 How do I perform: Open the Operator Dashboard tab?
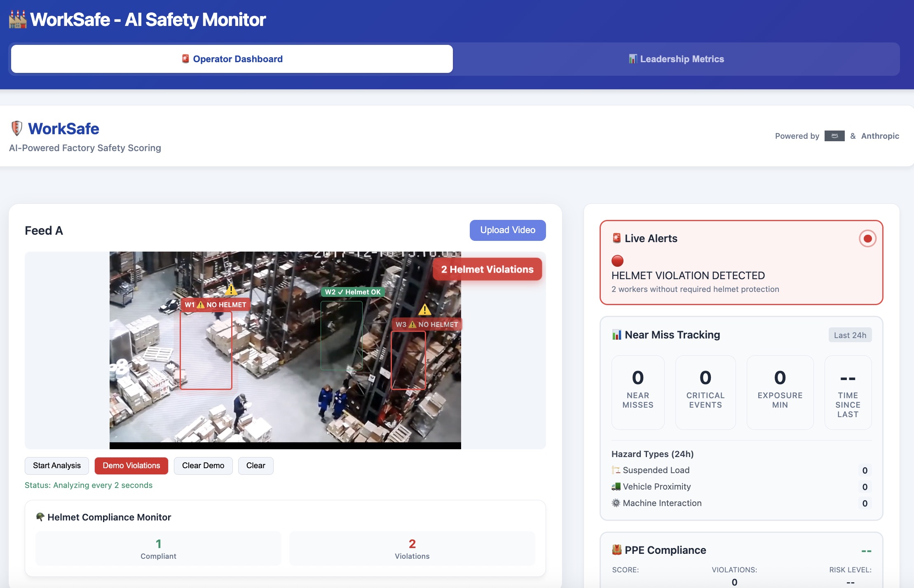[232, 58]
